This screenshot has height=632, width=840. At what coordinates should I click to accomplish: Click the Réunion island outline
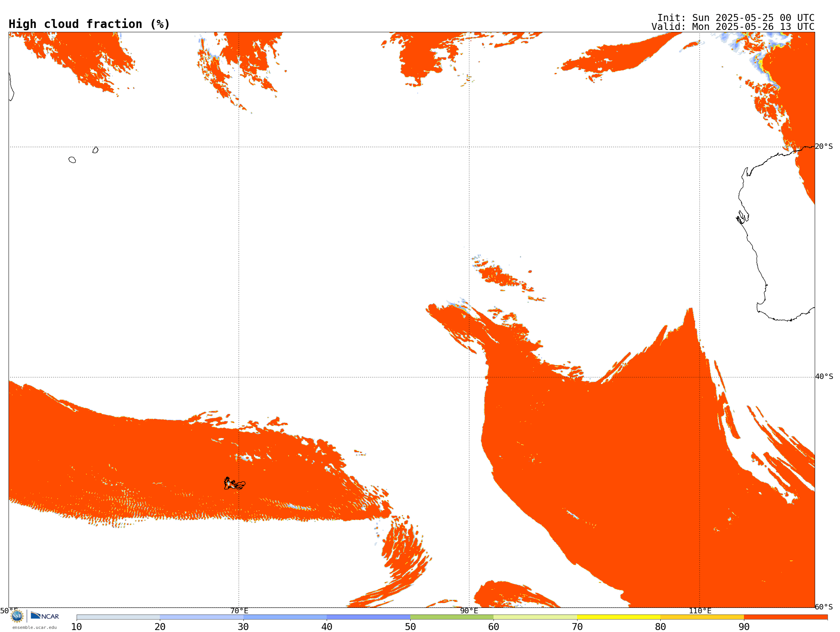(x=72, y=160)
